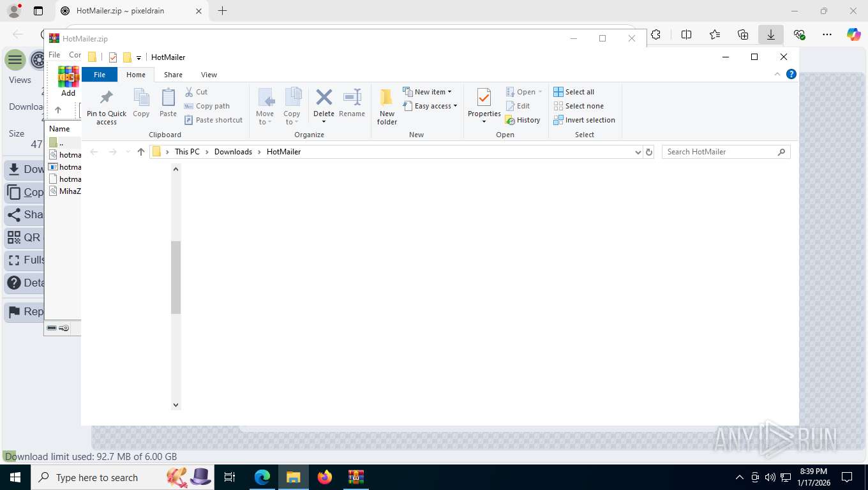Open browser Favorites star icon
This screenshot has width=868, height=490.
coord(715,35)
